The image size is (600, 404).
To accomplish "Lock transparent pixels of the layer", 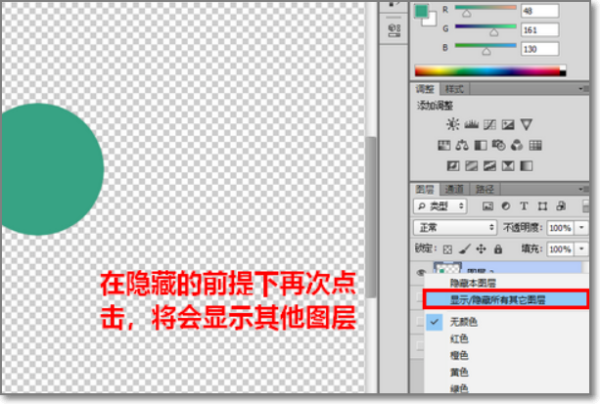I will click(x=447, y=249).
